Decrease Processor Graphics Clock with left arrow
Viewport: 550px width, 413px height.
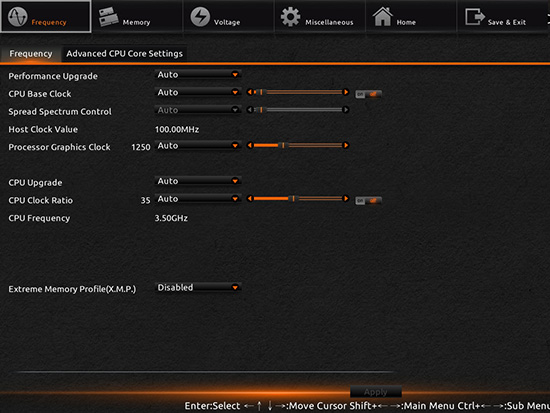point(249,145)
